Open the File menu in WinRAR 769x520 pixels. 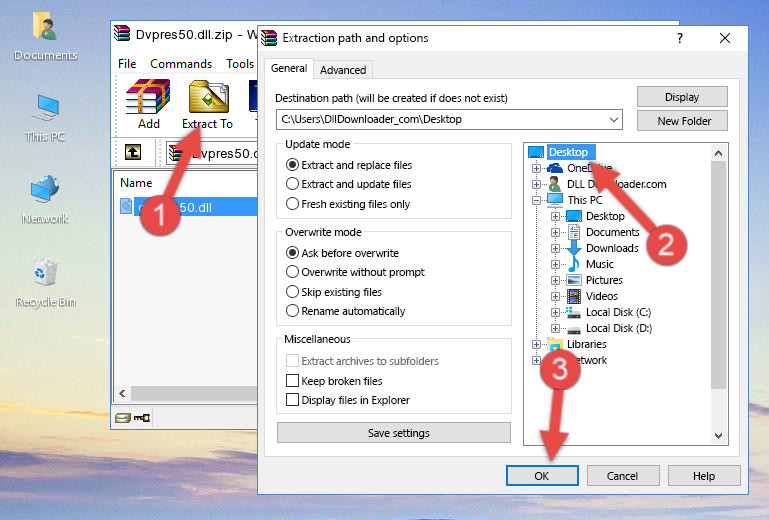(127, 64)
